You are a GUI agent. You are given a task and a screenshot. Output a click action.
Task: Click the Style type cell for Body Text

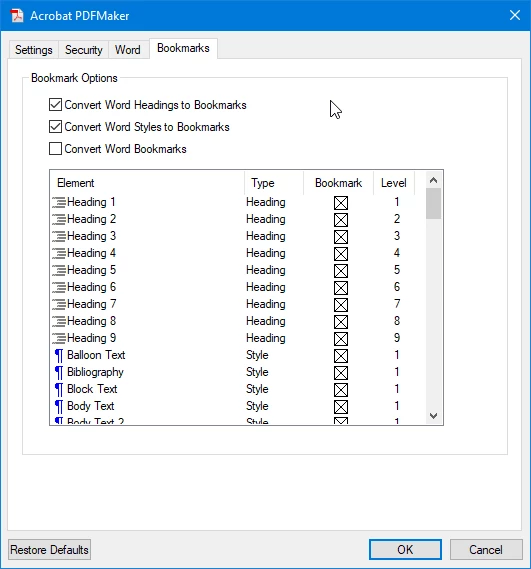[257, 406]
